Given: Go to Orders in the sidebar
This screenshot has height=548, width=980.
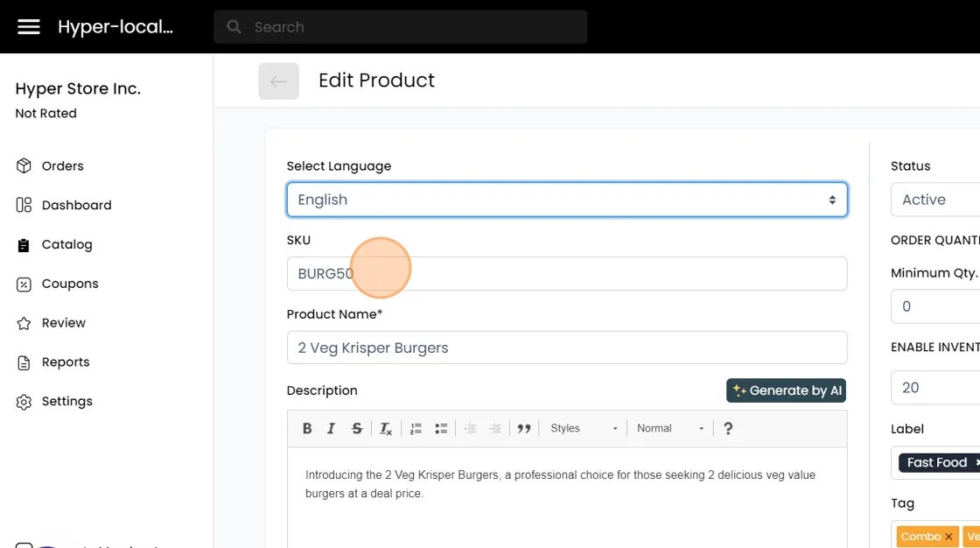Looking at the screenshot, I should pyautogui.click(x=62, y=166).
